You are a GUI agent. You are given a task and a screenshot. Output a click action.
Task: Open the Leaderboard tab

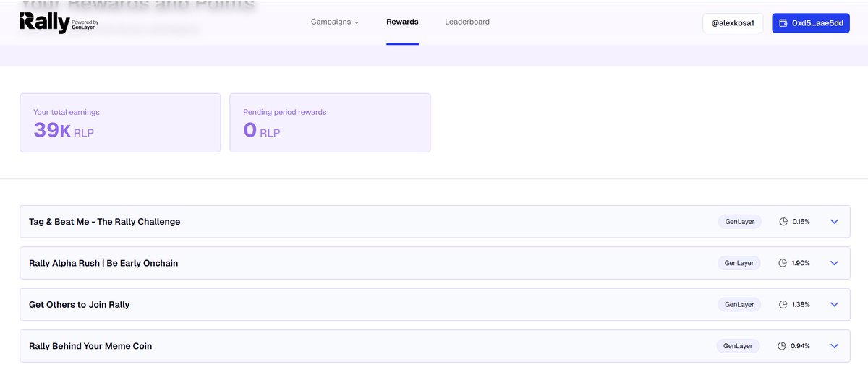(467, 22)
